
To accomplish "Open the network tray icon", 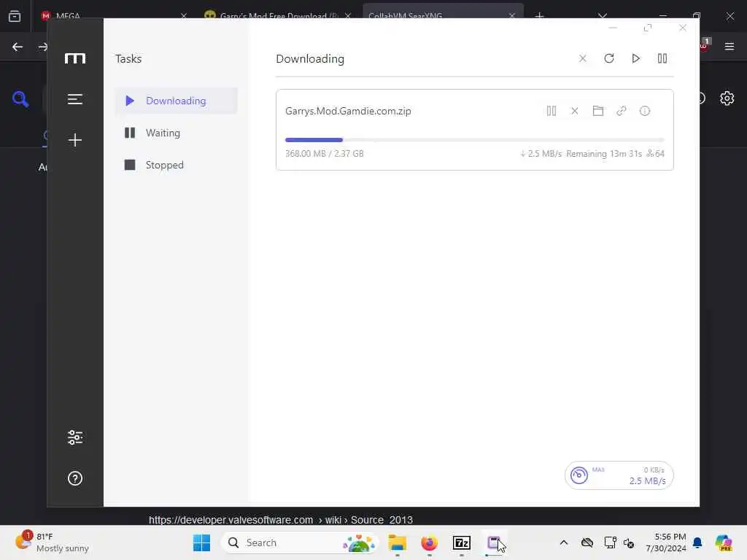I will (x=610, y=542).
